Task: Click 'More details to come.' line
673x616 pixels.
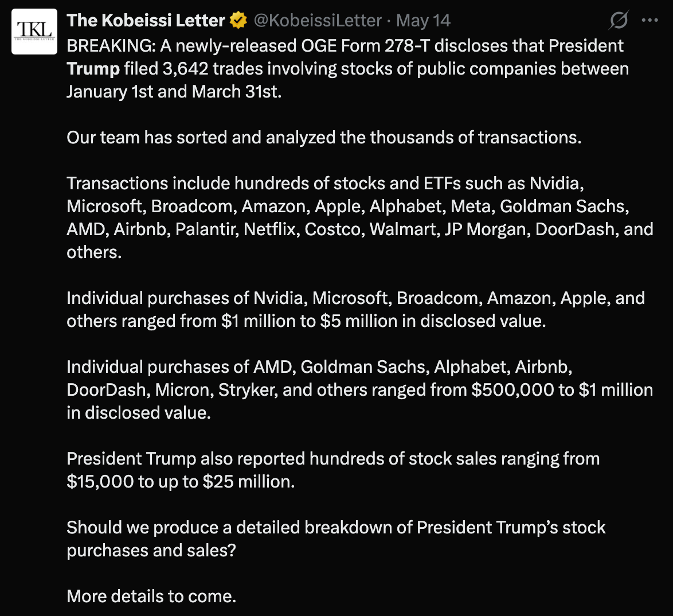Action: pos(151,596)
